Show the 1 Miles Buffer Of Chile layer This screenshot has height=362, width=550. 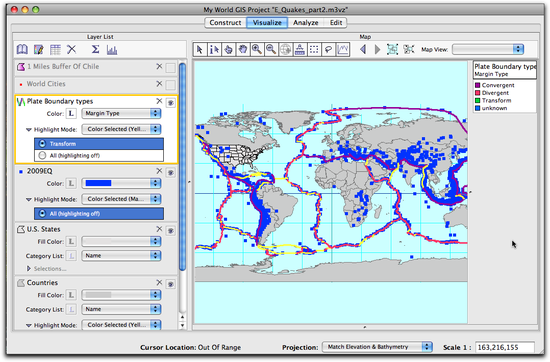(x=170, y=68)
